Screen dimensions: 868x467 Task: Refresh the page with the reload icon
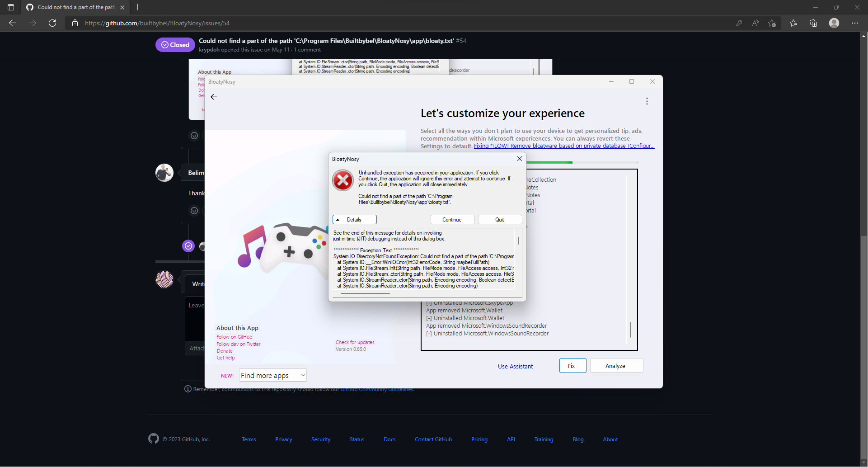(x=52, y=23)
